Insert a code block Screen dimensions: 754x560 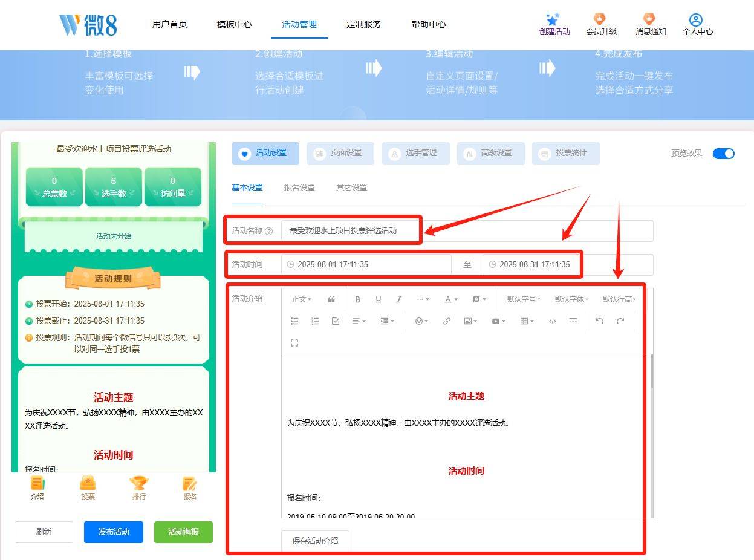pyautogui.click(x=552, y=321)
